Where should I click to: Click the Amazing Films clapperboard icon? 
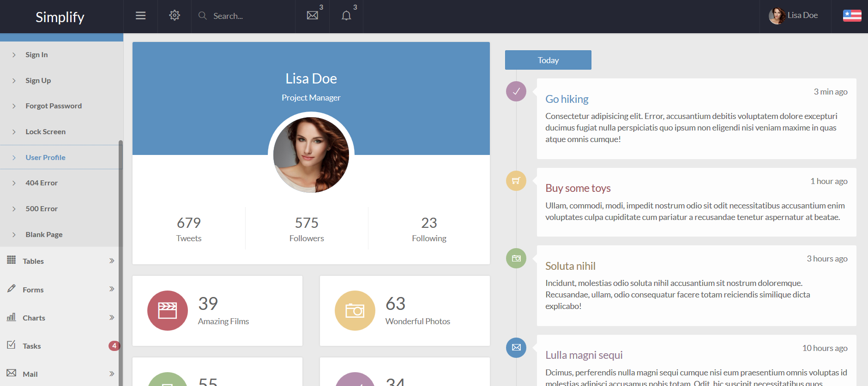click(168, 310)
